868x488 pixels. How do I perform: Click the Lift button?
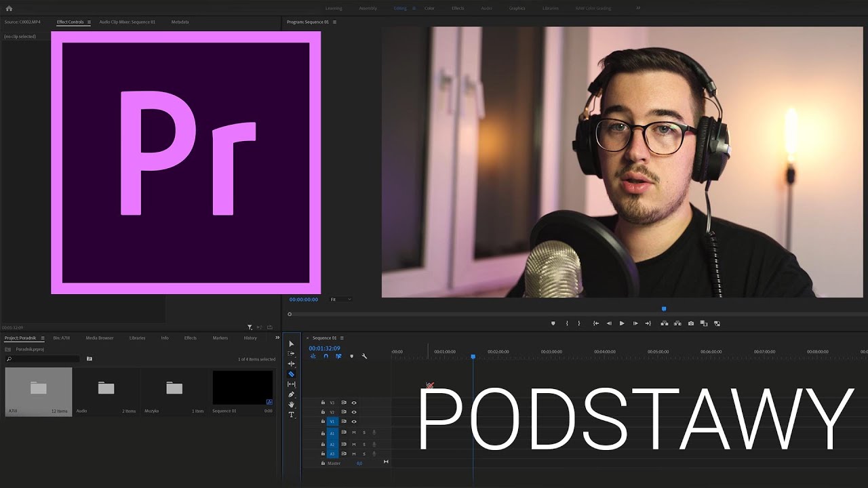click(665, 323)
